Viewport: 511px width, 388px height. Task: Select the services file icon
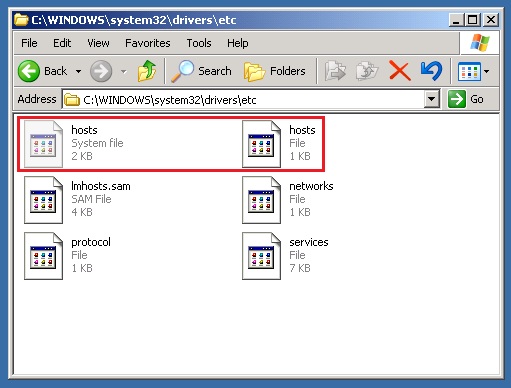(261, 256)
